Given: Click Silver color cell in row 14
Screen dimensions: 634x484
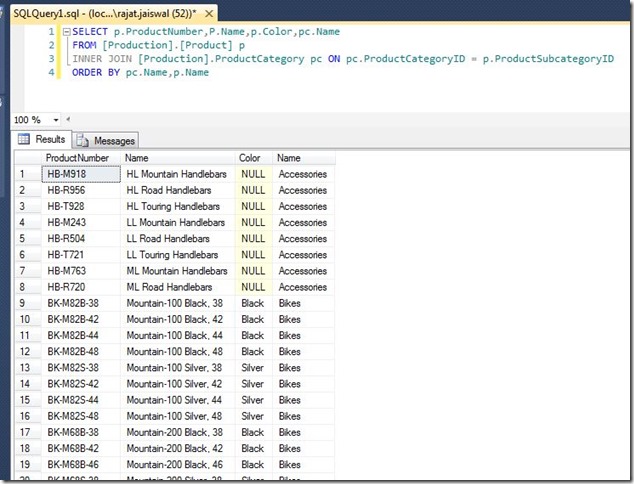Looking at the screenshot, I should point(254,384).
